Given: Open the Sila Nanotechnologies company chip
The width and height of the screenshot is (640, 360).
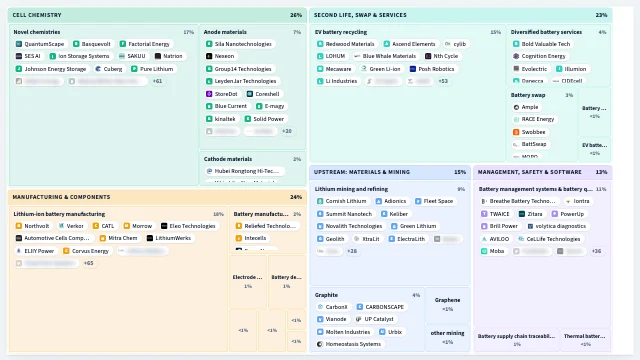Looking at the screenshot, I should 239,44.
